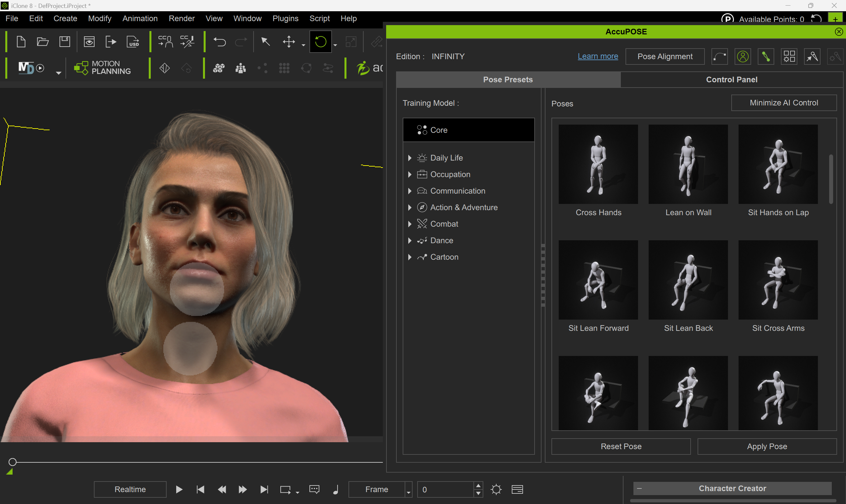Choose the Select arrow tool
The height and width of the screenshot is (504, 846).
265,41
